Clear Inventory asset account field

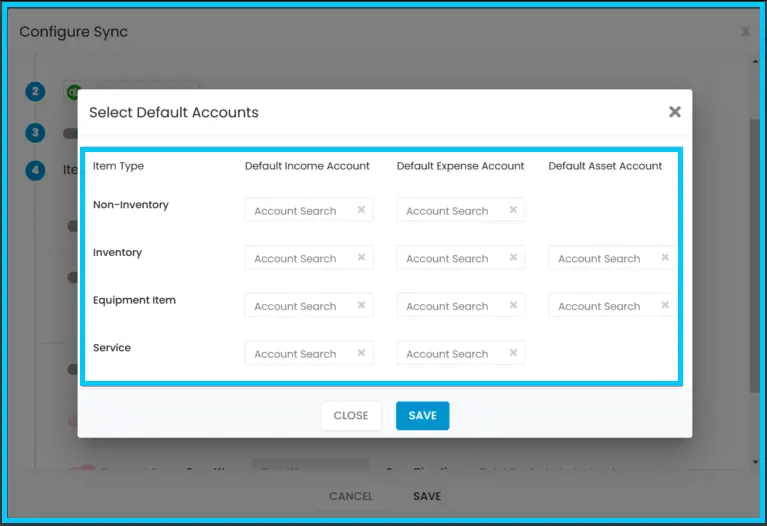(x=665, y=257)
